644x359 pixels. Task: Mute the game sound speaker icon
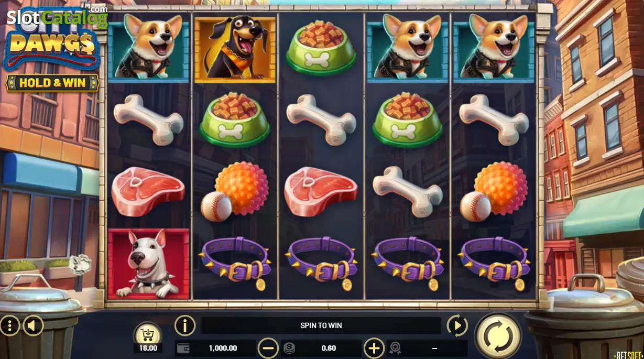[33, 326]
